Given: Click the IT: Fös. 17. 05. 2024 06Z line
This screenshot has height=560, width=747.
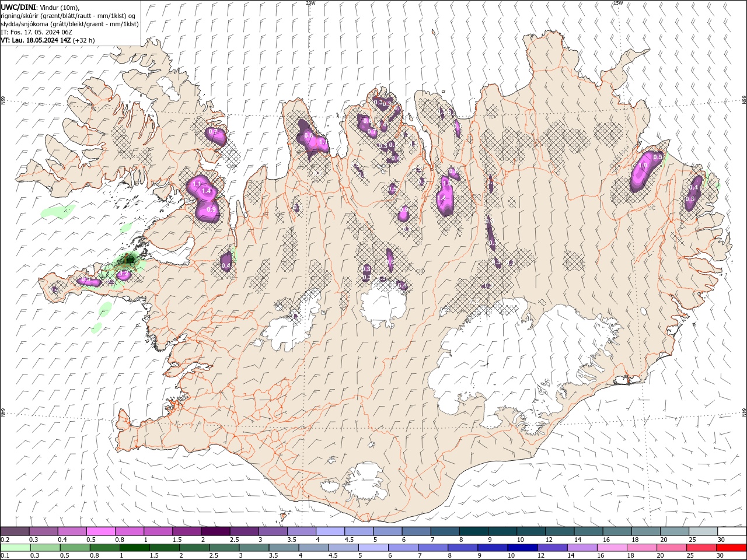Looking at the screenshot, I should pyautogui.click(x=36, y=32).
